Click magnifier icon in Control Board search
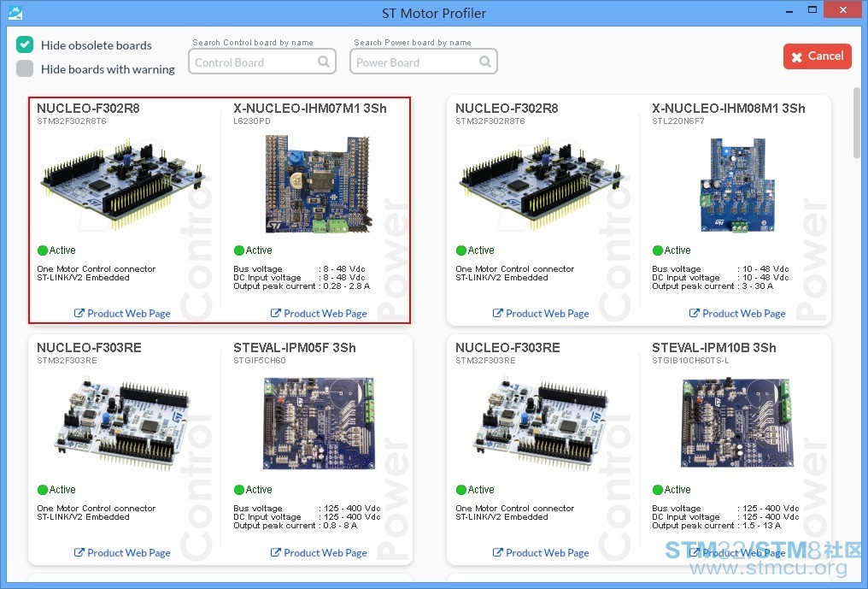The image size is (868, 589). point(324,62)
